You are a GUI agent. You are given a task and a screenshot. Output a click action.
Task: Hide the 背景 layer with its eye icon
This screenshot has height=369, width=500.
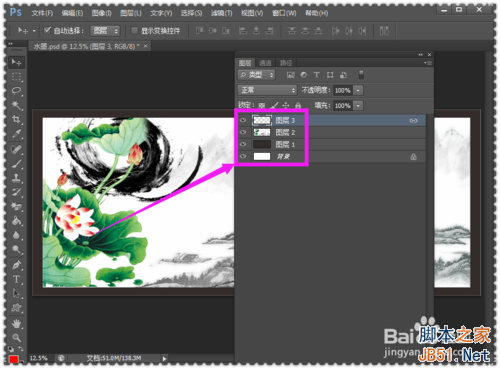click(243, 156)
